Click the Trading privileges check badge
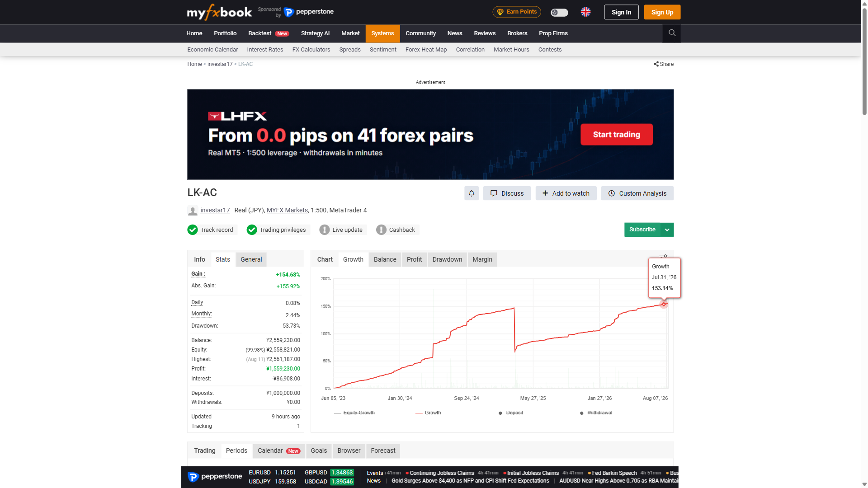 pyautogui.click(x=278, y=230)
